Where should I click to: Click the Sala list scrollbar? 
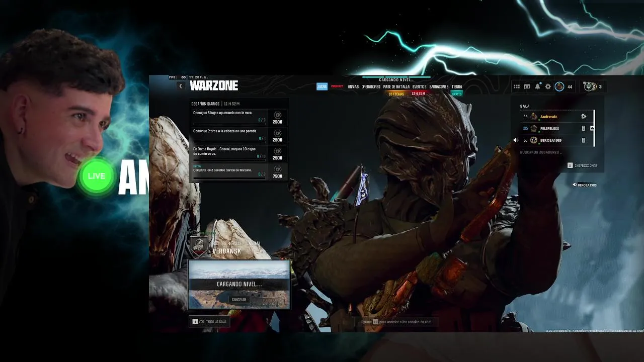coord(594,128)
